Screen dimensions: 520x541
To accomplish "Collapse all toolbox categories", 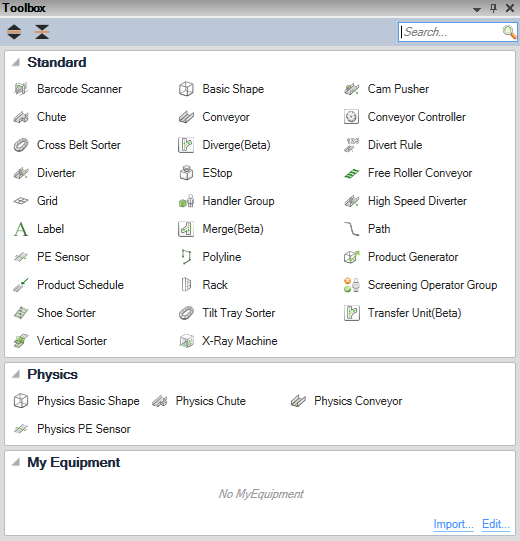I will (42, 32).
